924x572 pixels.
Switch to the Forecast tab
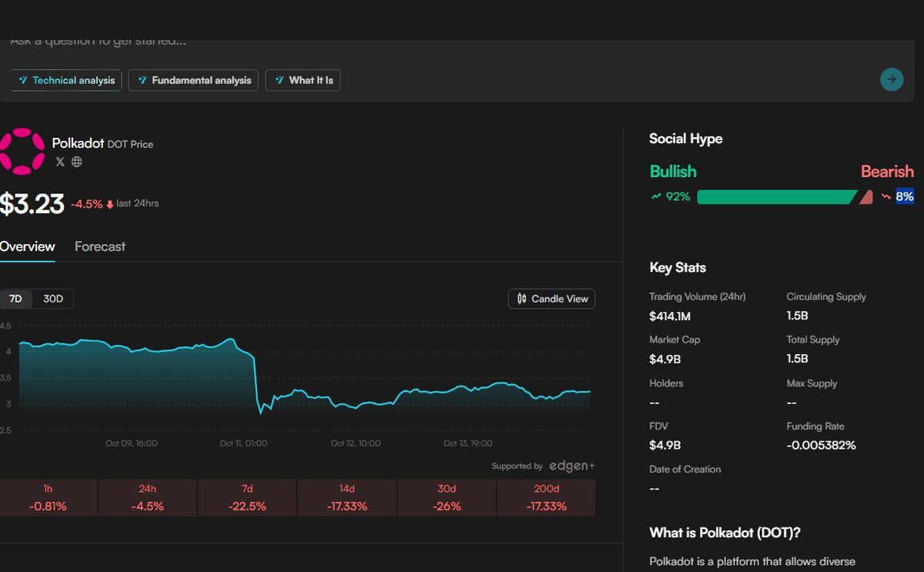[100, 246]
